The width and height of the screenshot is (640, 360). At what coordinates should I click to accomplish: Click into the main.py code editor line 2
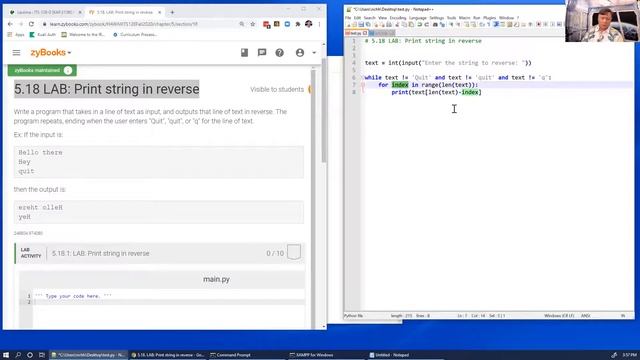tap(169, 302)
